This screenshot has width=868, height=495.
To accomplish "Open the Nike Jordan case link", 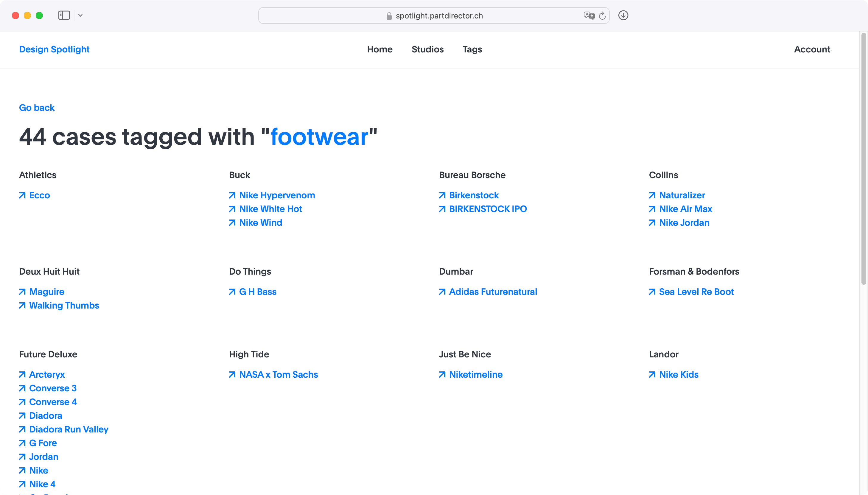I will click(684, 223).
